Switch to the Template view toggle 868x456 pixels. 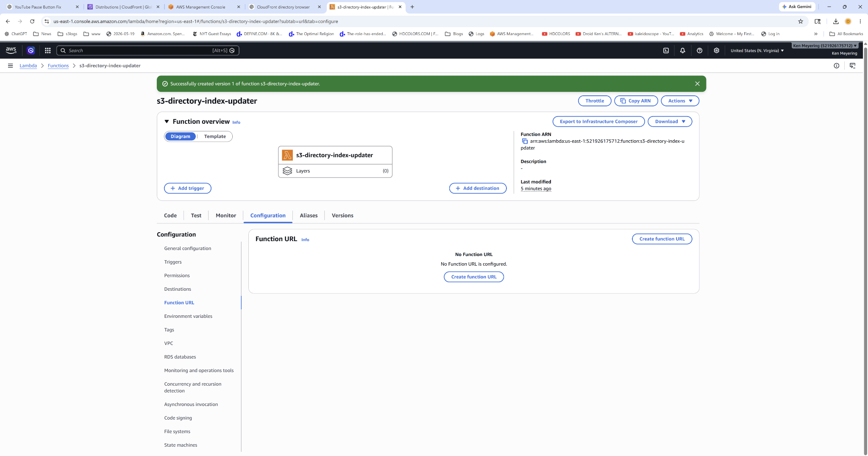215,136
